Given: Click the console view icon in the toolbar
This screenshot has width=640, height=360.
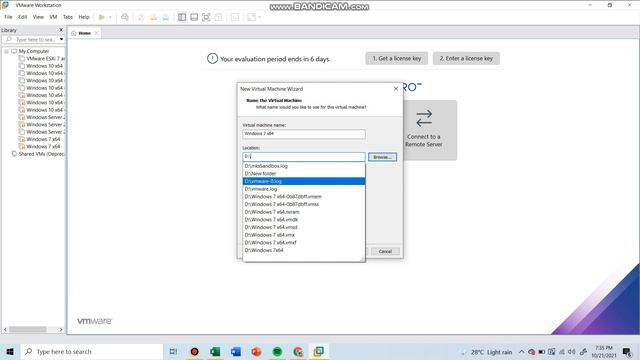Looking at the screenshot, I should [x=235, y=17].
